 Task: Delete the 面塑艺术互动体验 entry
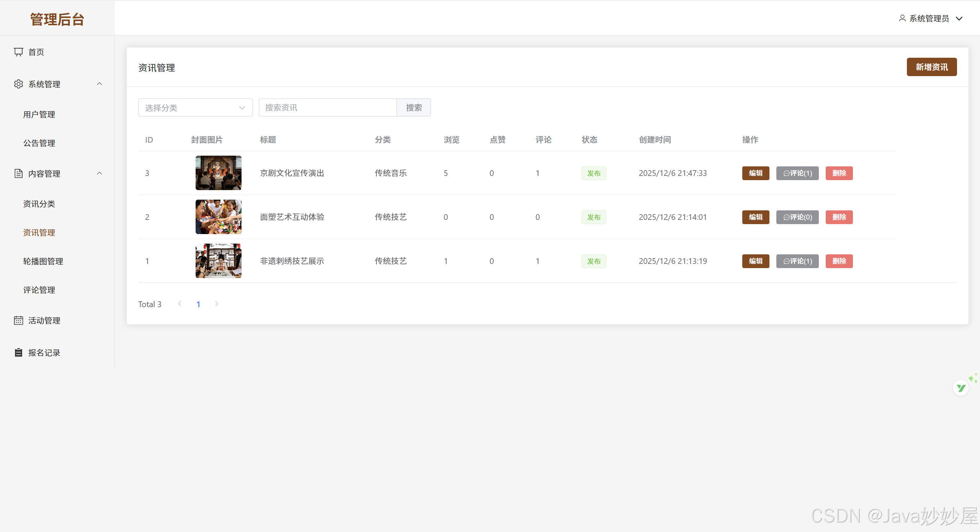[x=839, y=217]
